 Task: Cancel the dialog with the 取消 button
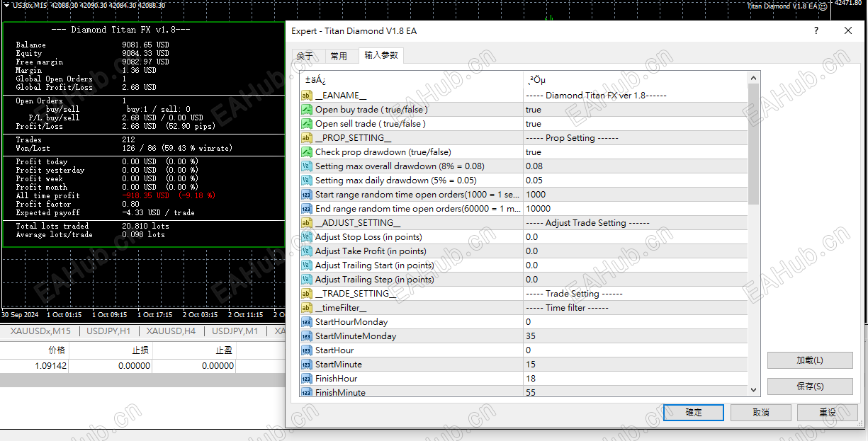[761, 413]
